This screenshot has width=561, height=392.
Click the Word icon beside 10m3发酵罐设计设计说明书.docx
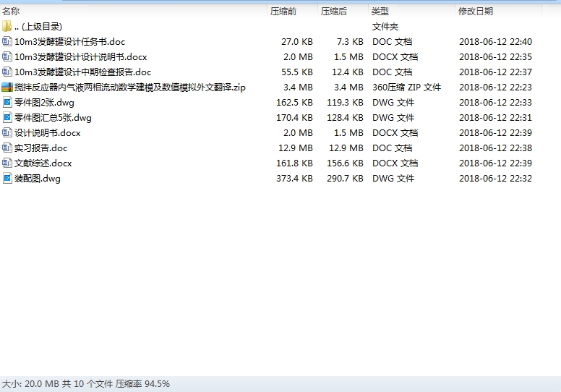coord(7,56)
